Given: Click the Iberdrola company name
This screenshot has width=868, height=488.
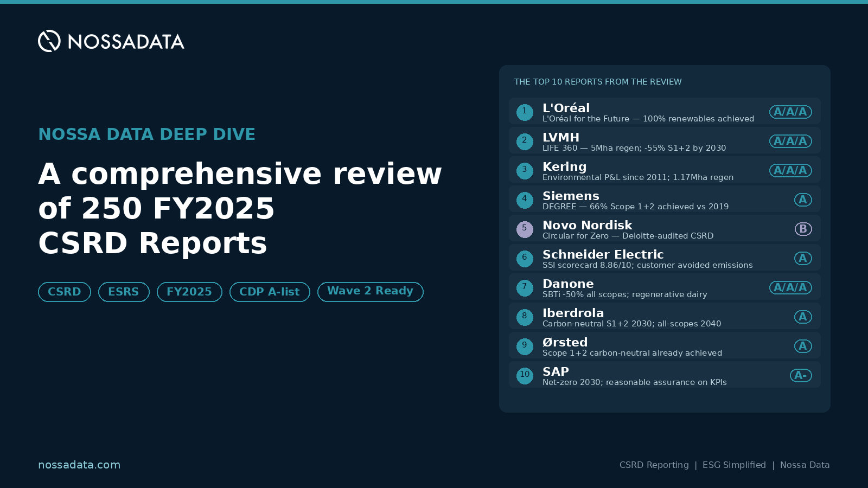Looking at the screenshot, I should [x=573, y=313].
